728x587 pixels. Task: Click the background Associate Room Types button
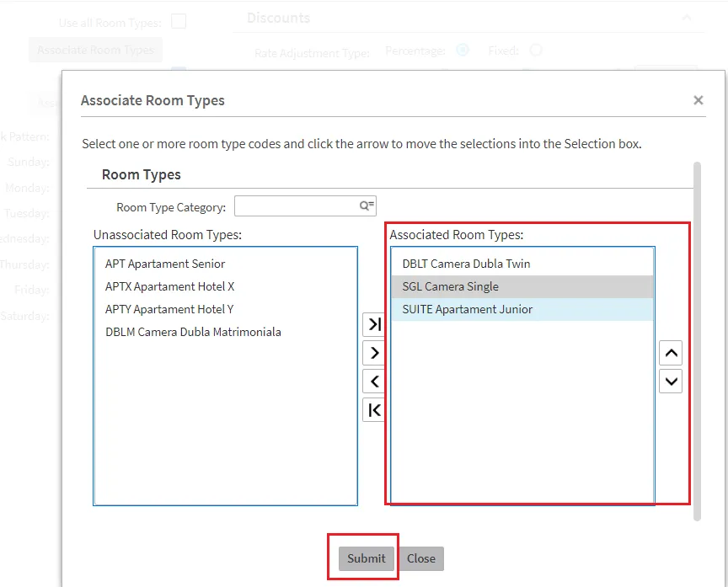96,50
